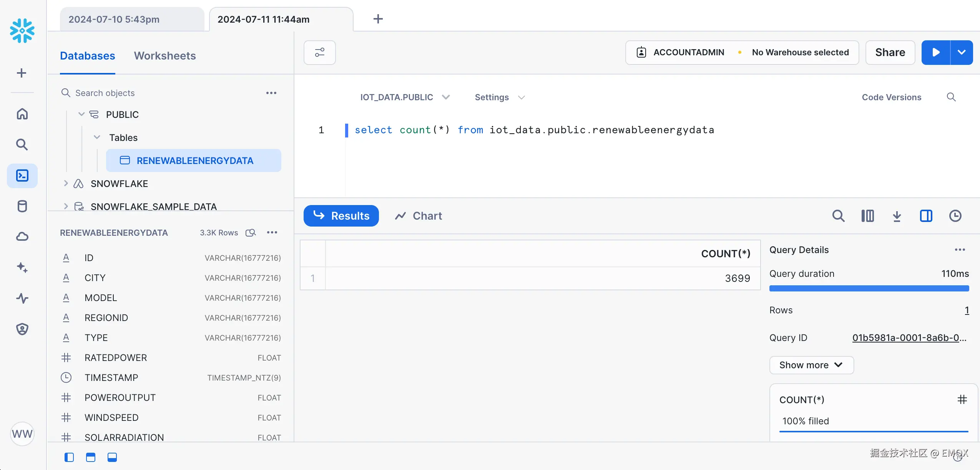Click the Share button
Viewport: 980px width, 470px height.
[890, 52]
